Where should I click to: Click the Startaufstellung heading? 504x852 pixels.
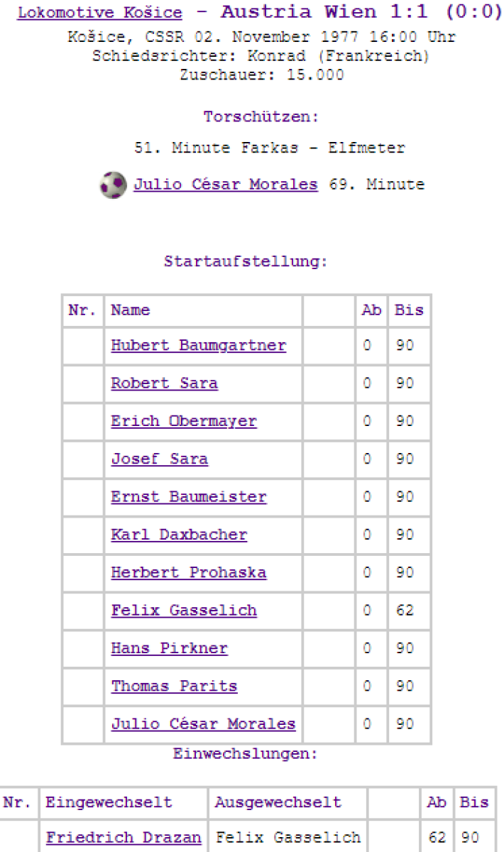tap(246, 261)
